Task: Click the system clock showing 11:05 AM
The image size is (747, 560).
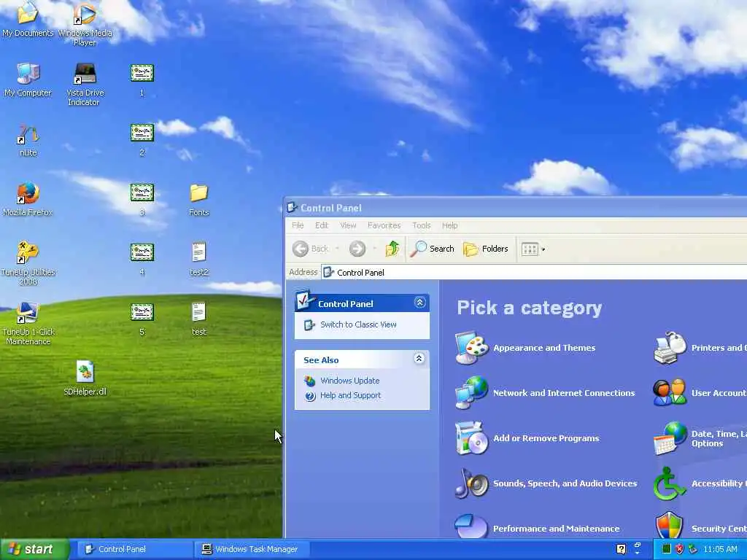Action: pos(720,549)
